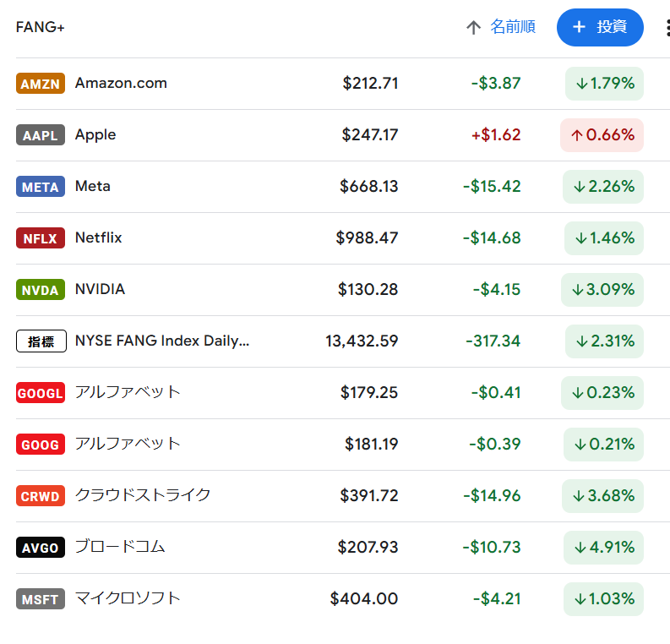Open the マイクロソフト stock name
The width and height of the screenshot is (670, 644).
click(x=128, y=598)
